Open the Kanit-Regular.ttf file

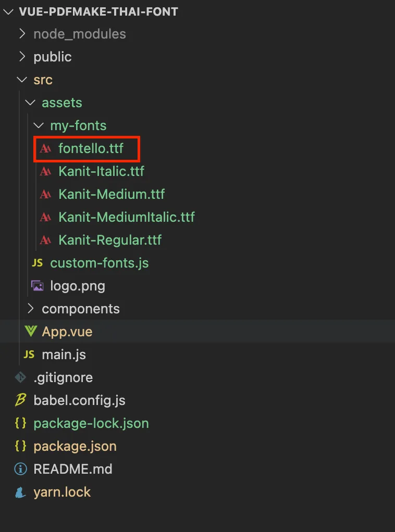point(110,240)
